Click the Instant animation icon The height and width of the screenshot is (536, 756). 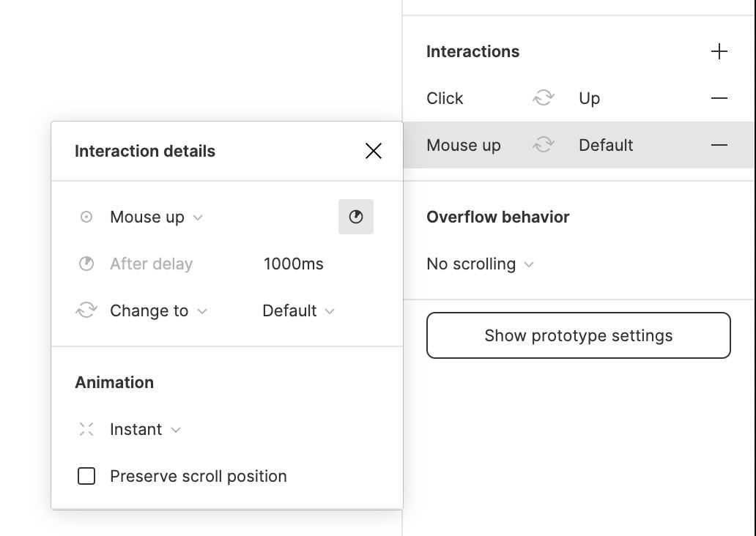[86, 429]
